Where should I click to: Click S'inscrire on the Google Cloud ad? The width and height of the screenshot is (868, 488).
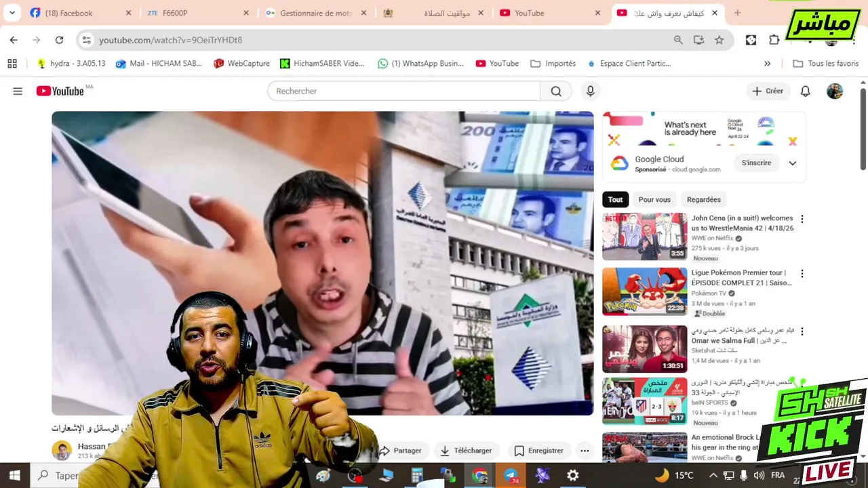(x=756, y=163)
